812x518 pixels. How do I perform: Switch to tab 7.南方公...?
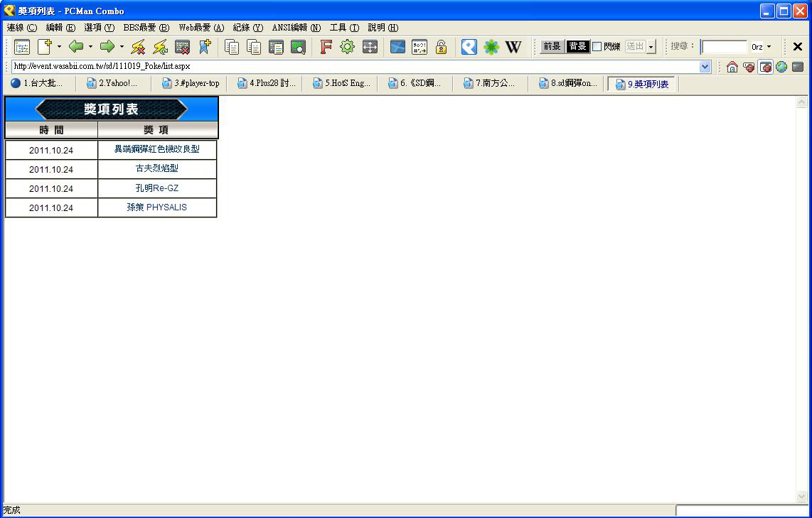[x=491, y=83]
